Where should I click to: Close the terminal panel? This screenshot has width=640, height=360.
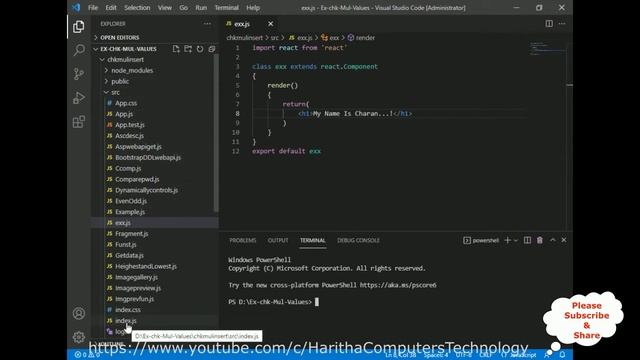click(x=564, y=240)
